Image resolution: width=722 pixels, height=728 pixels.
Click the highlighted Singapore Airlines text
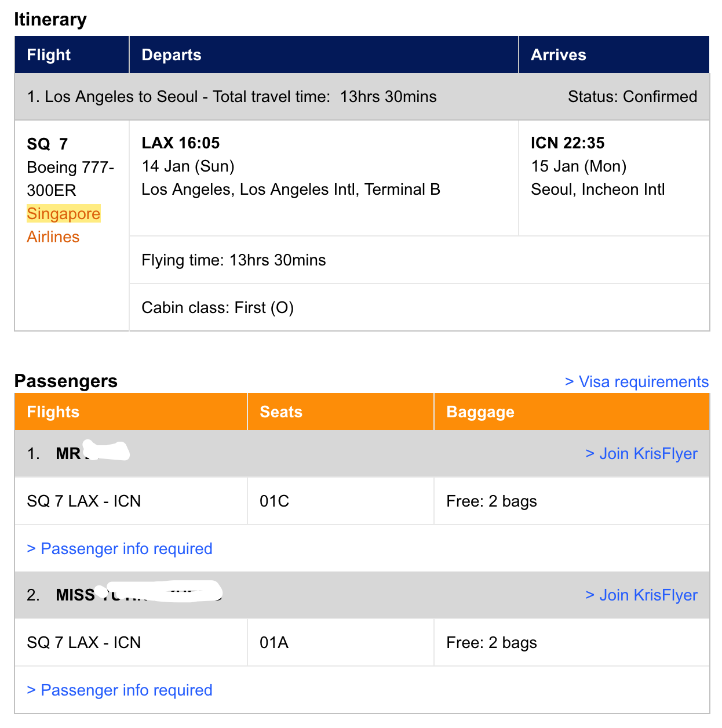coord(64,225)
